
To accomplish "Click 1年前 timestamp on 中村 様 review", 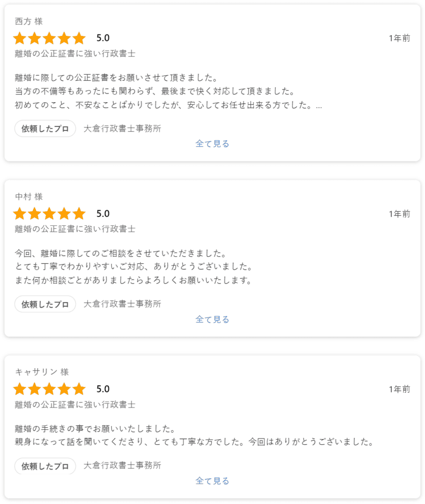I will point(399,214).
